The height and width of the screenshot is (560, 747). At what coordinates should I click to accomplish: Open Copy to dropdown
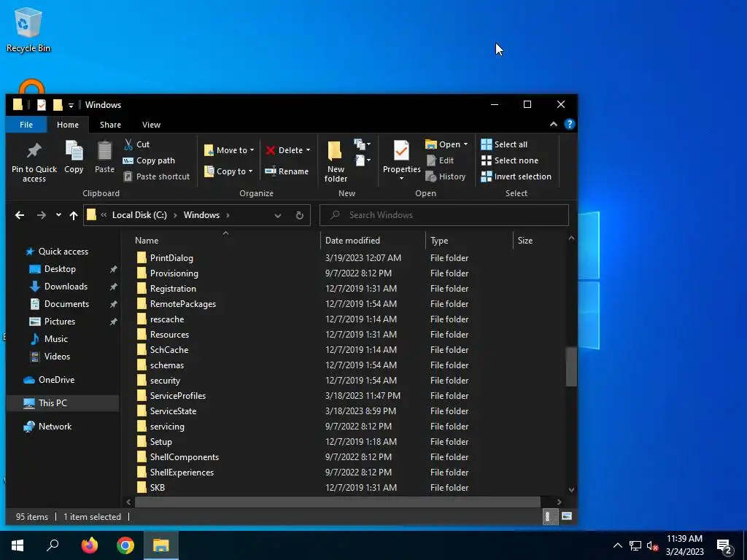click(x=228, y=171)
